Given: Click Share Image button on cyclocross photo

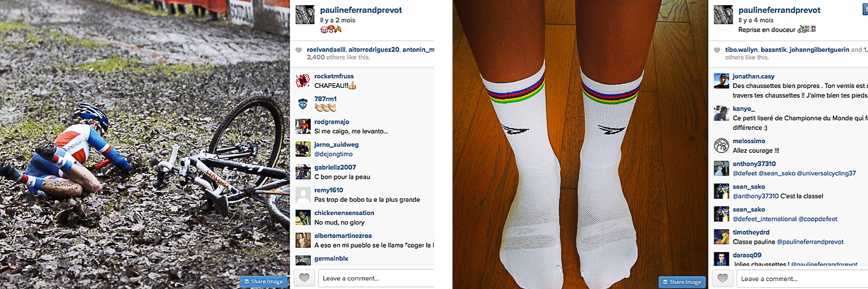Looking at the screenshot, I should coord(263,282).
